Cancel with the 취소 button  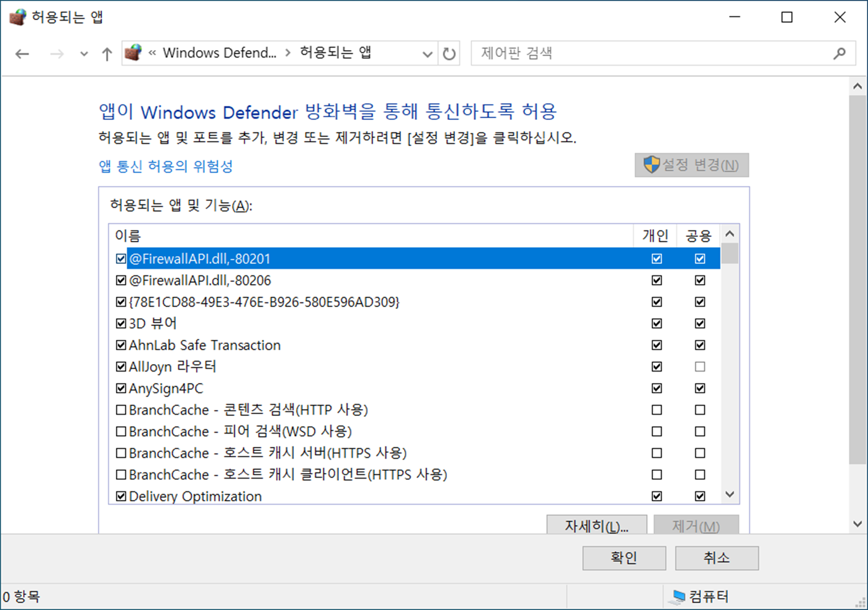(716, 558)
